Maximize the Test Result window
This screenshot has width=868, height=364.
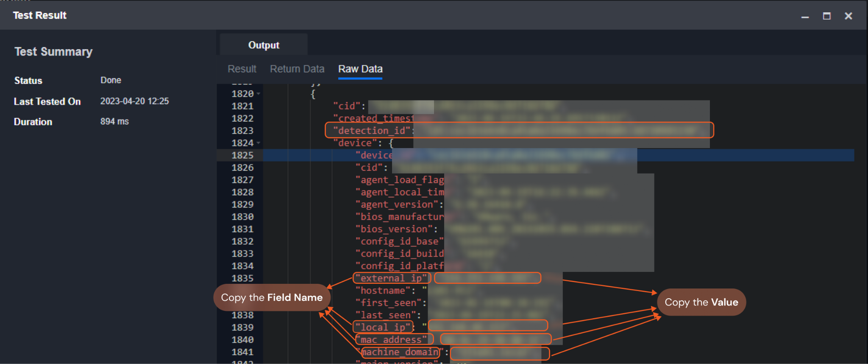(x=826, y=16)
